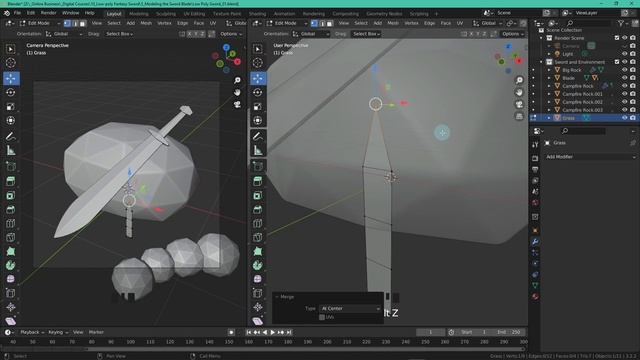The width and height of the screenshot is (640, 360).
Task: Select Extrude Region tool in left viewport
Action: (11, 181)
